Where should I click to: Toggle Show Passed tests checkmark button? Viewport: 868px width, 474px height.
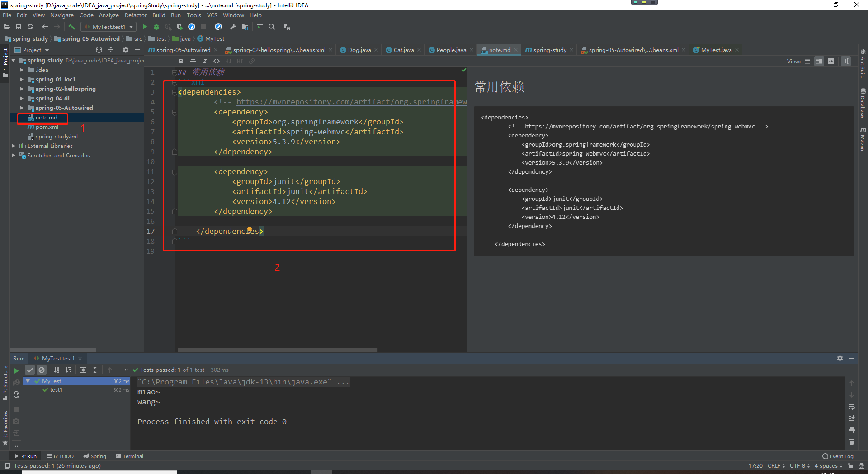tap(30, 370)
